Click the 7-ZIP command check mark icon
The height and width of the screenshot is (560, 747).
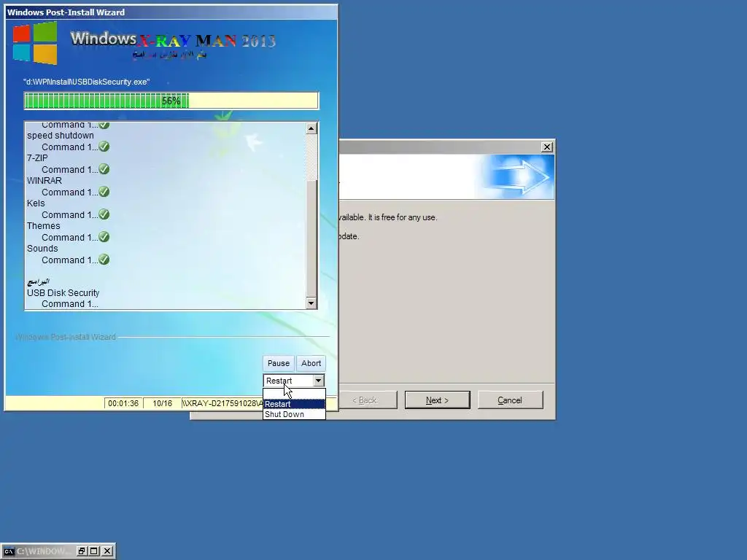104,169
